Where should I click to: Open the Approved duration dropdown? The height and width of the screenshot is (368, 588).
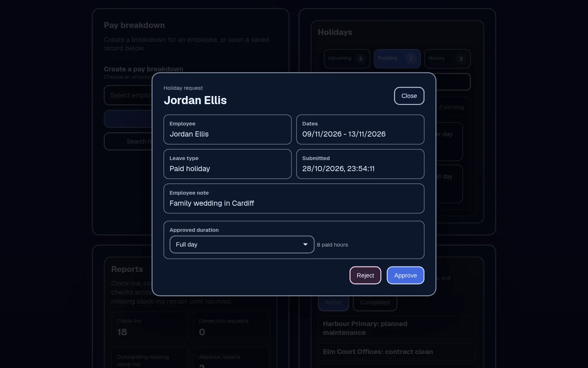click(x=242, y=244)
